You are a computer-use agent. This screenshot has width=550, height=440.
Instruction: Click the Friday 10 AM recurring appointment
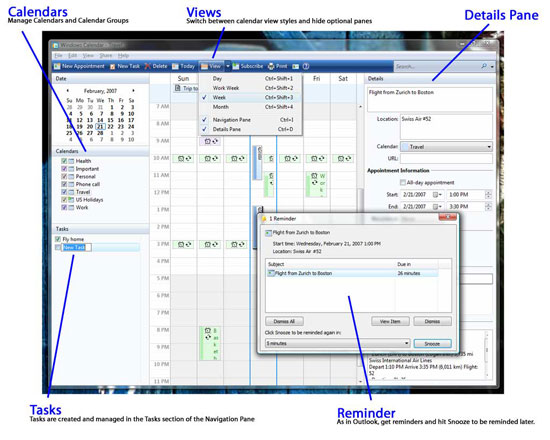[317, 159]
